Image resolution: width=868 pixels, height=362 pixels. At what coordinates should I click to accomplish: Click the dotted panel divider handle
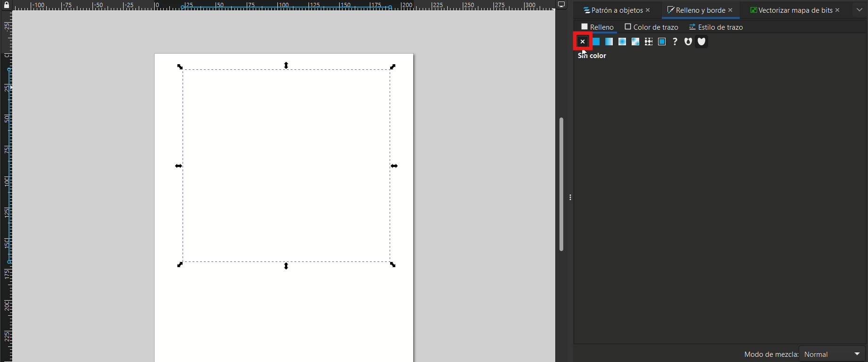point(570,197)
